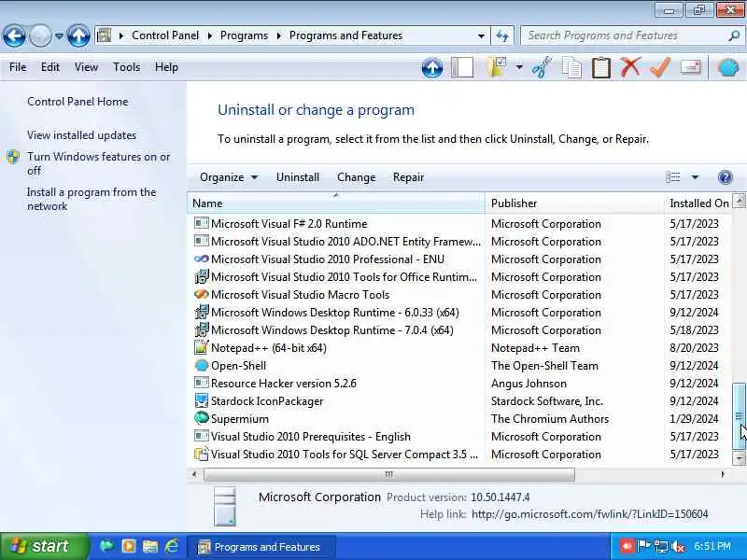The image size is (747, 560).
Task: Click the blue Help question mark icon
Action: [x=726, y=177]
